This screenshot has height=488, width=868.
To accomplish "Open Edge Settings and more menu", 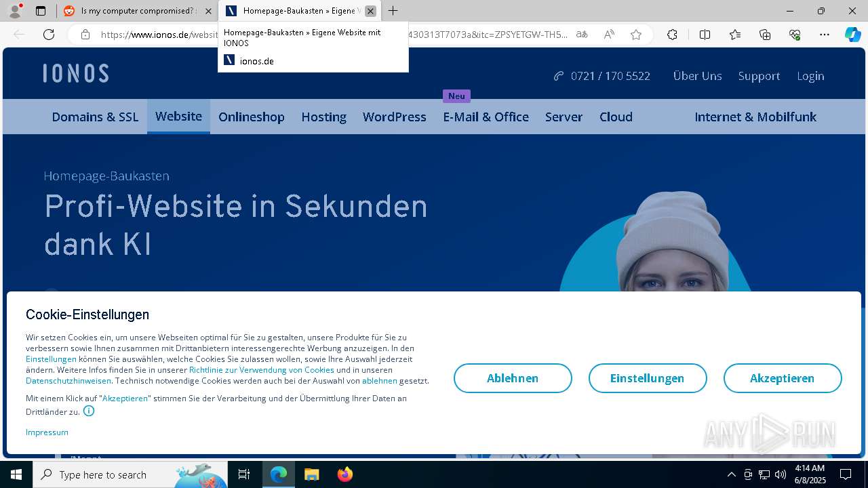I will click(x=825, y=35).
